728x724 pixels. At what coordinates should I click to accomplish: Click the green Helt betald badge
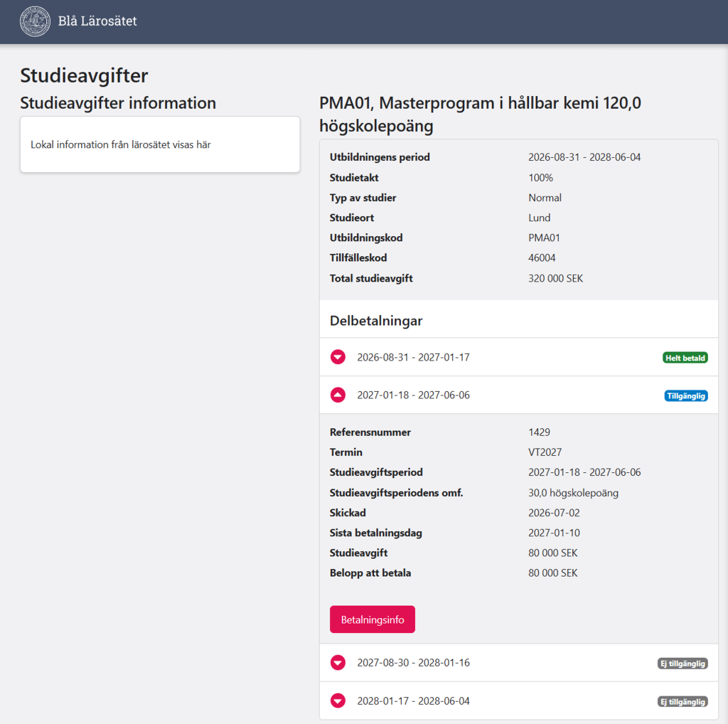[685, 358]
